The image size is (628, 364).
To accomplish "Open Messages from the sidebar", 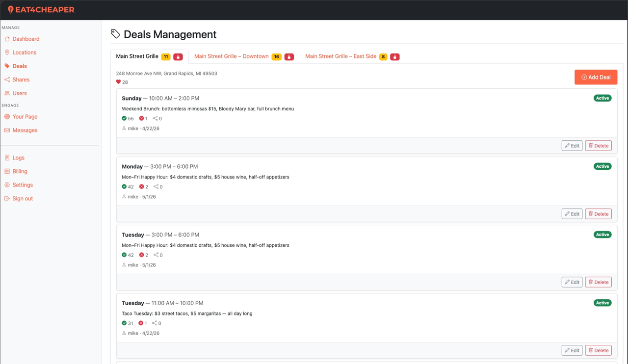I will click(25, 130).
